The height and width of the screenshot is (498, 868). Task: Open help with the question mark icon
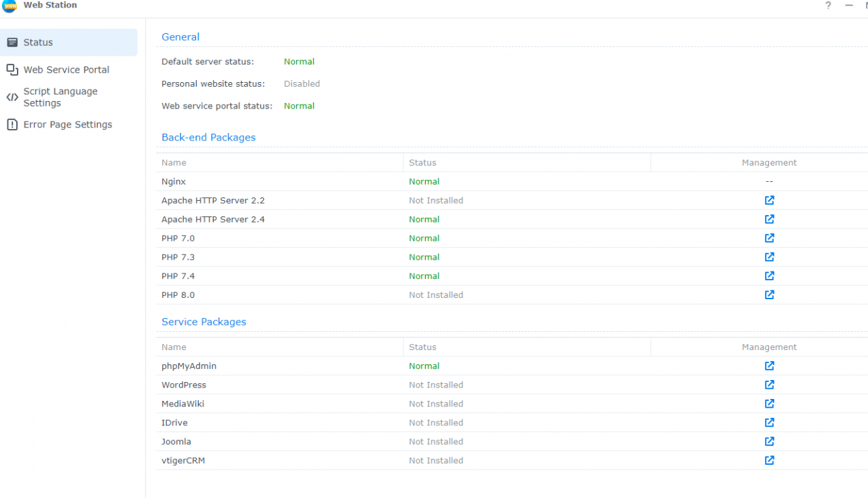pyautogui.click(x=828, y=5)
